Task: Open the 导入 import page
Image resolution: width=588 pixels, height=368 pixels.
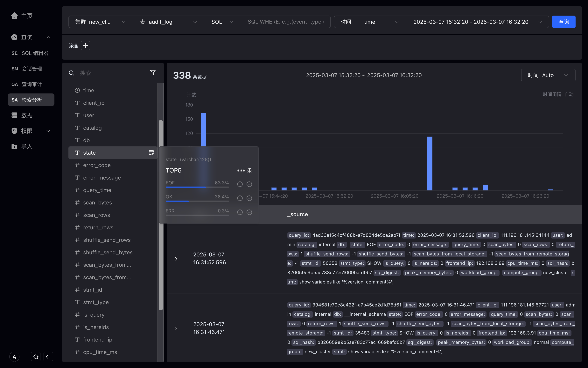Action: pos(22,146)
